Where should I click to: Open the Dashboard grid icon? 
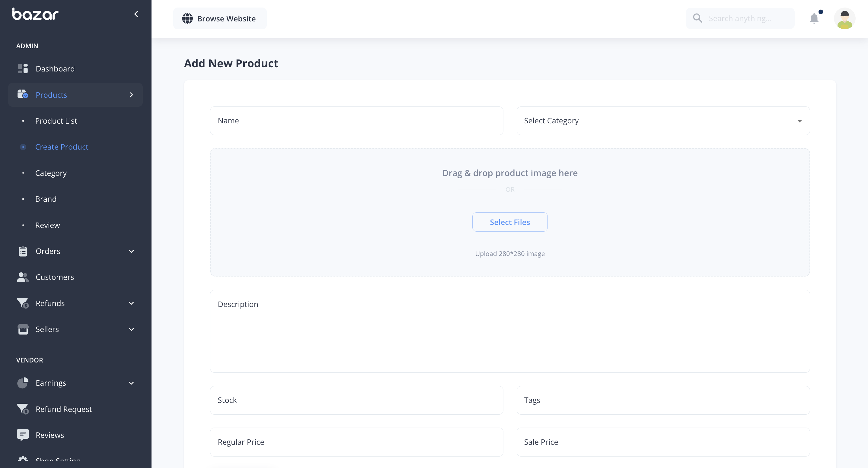tap(23, 69)
